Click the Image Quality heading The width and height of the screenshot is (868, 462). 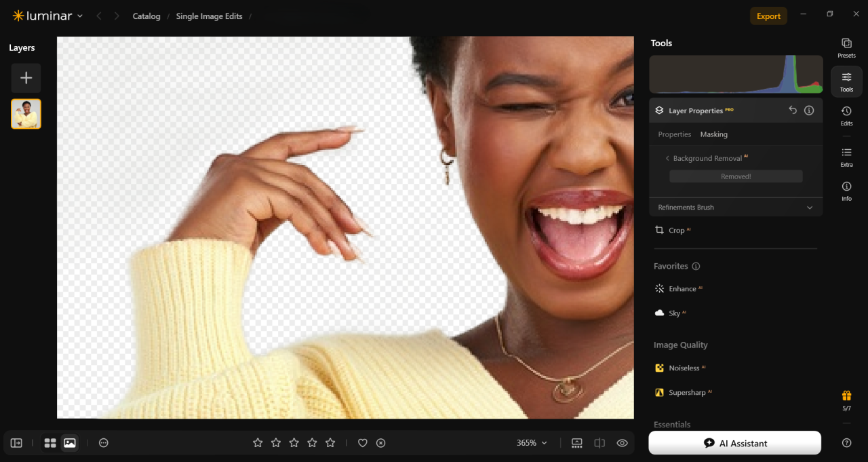[x=680, y=345]
